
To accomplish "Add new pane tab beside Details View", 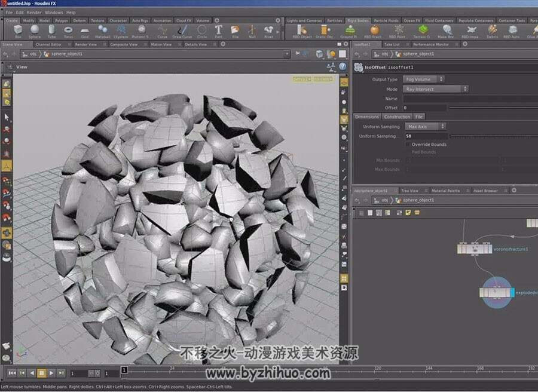I will (x=223, y=44).
